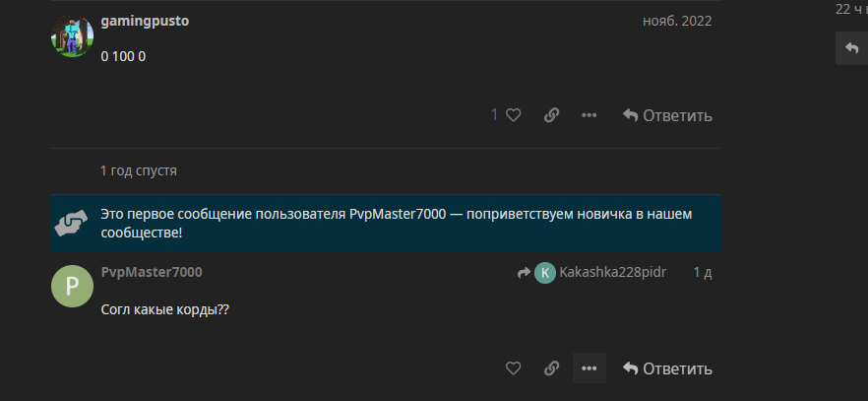The height and width of the screenshot is (401, 868).
Task: Click the reply arrow in timeline sidebar
Action: tap(852, 48)
